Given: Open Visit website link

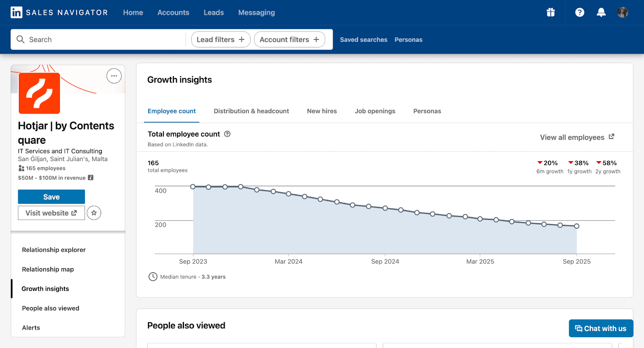Looking at the screenshot, I should click(x=52, y=213).
